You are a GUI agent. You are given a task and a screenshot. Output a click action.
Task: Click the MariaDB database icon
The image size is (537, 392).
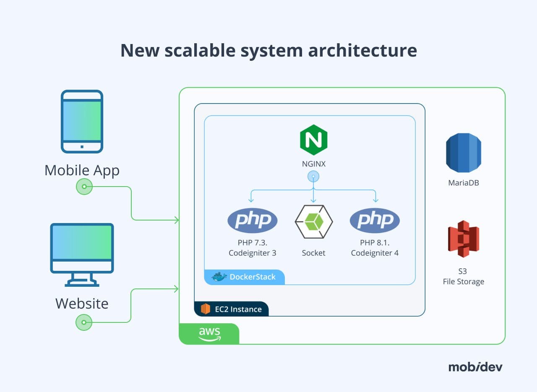[x=463, y=153]
